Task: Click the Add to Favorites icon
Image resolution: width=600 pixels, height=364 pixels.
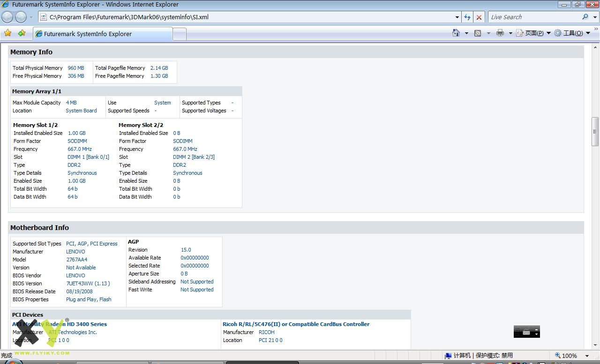Action: pos(22,33)
